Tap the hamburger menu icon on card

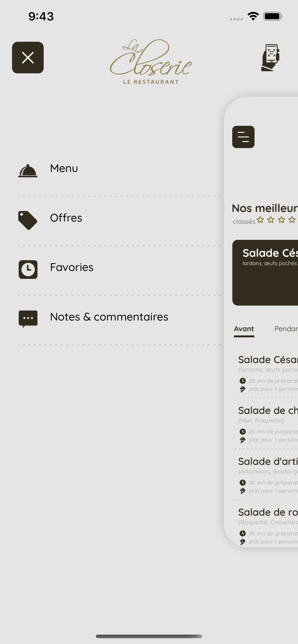pos(243,137)
